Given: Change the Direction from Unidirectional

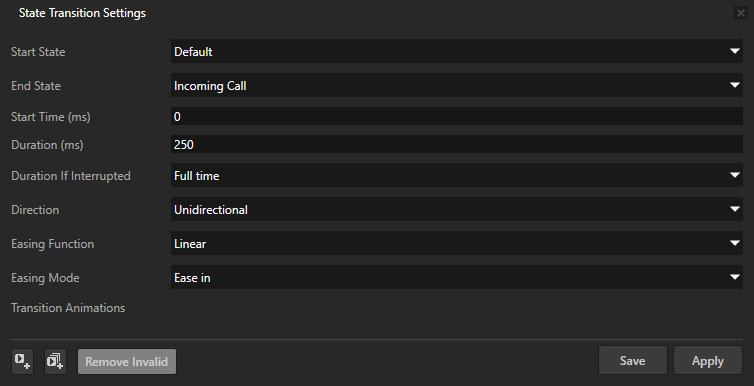Looking at the screenshot, I should coord(457,210).
